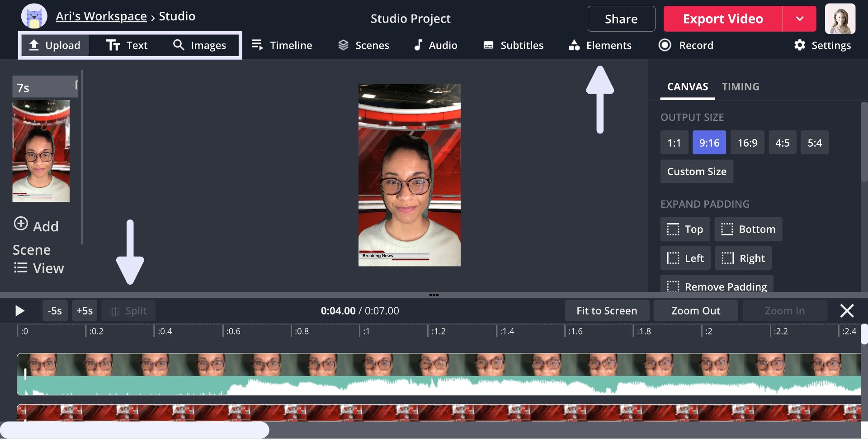This screenshot has height=439, width=868.
Task: Choose the 4:5 aspect ratio
Action: [782, 143]
